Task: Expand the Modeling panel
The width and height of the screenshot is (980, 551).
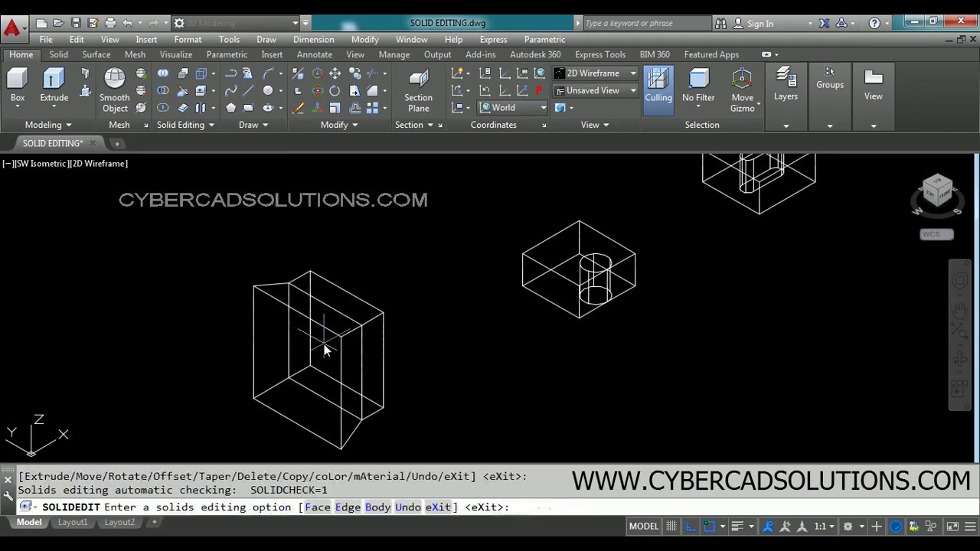Action: click(x=47, y=125)
